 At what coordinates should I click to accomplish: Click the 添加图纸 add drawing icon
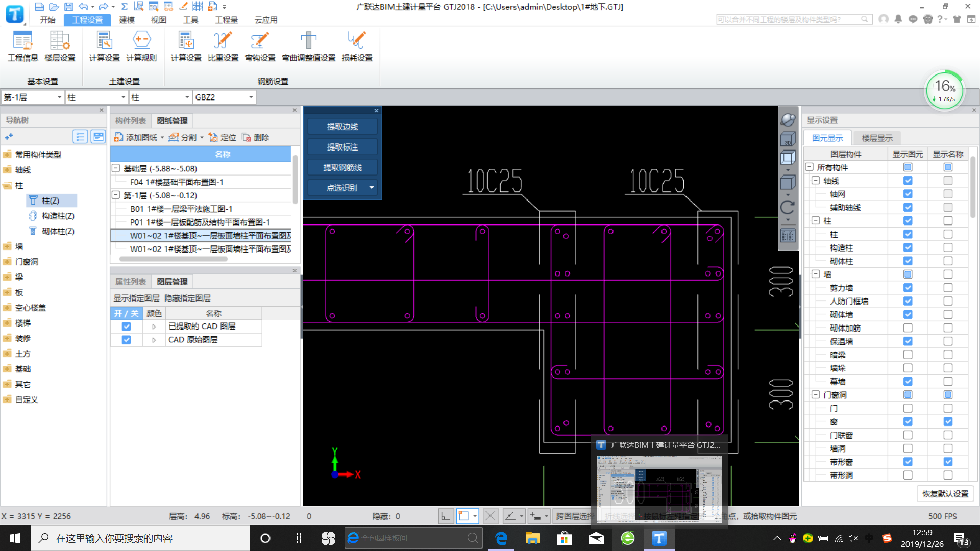pyautogui.click(x=118, y=137)
